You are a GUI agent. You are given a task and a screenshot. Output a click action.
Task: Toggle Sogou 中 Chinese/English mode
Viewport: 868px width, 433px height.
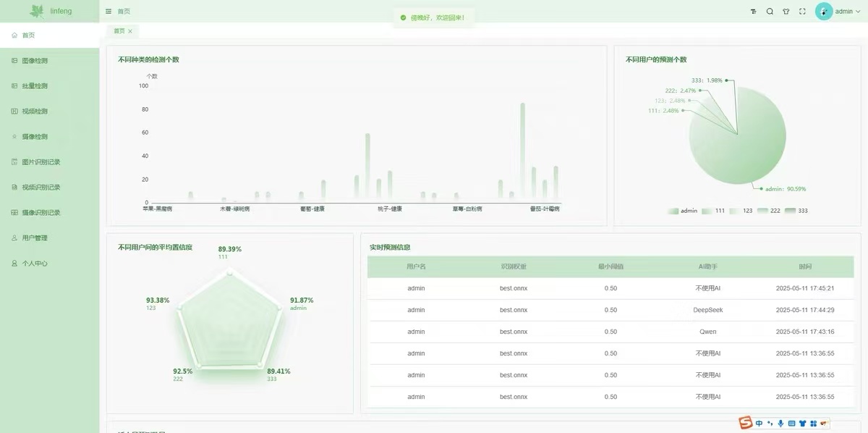coord(759,424)
